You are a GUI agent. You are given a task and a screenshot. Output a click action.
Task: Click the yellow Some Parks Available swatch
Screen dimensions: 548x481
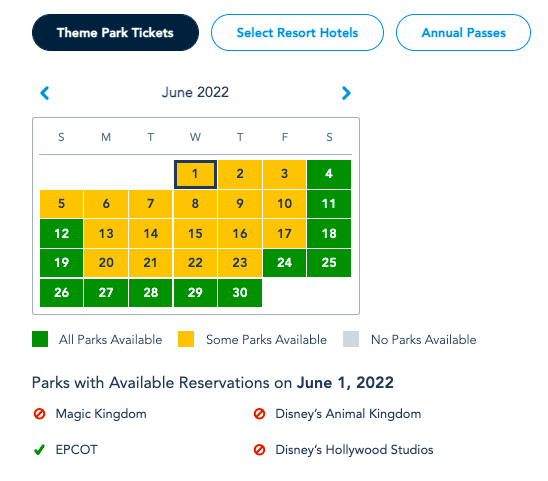(x=186, y=339)
